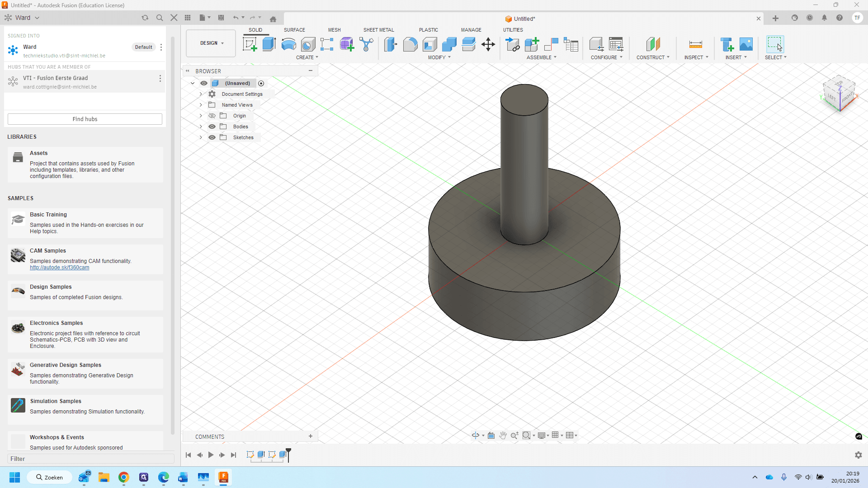Expand the Sketches folder node
The width and height of the screenshot is (868, 488).
point(201,137)
